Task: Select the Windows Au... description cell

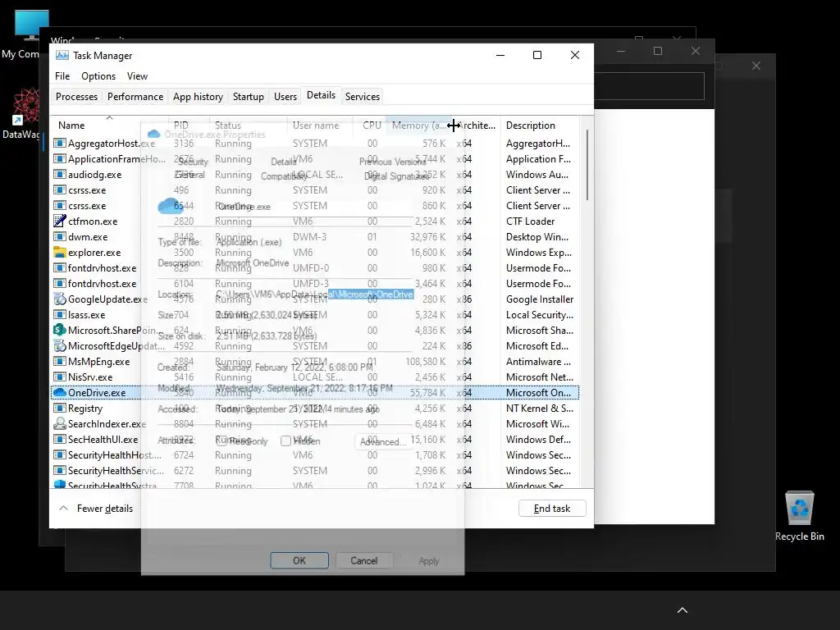Action: point(540,174)
